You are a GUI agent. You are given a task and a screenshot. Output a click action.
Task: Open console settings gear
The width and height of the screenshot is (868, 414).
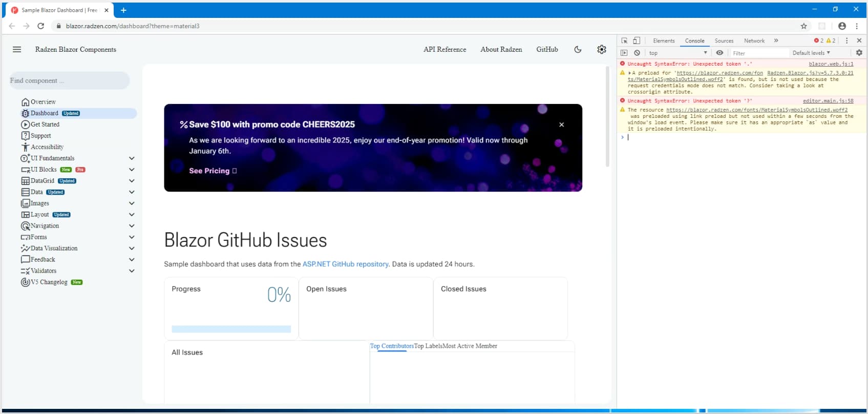[x=859, y=53]
